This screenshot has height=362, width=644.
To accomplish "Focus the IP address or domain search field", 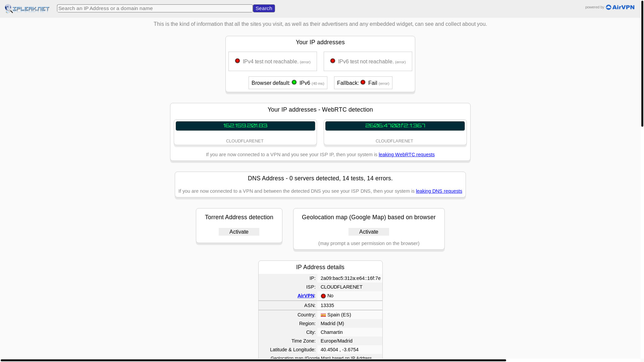I will click(155, 8).
